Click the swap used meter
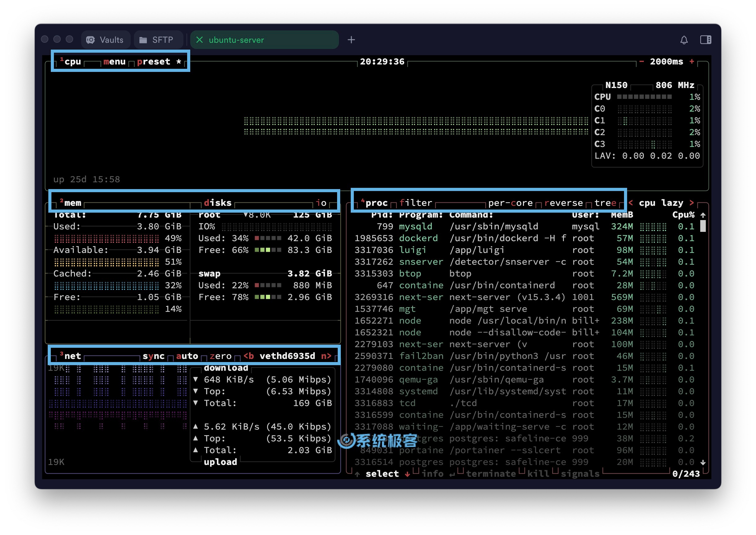Screen dimensions: 756x535 [x=268, y=285]
